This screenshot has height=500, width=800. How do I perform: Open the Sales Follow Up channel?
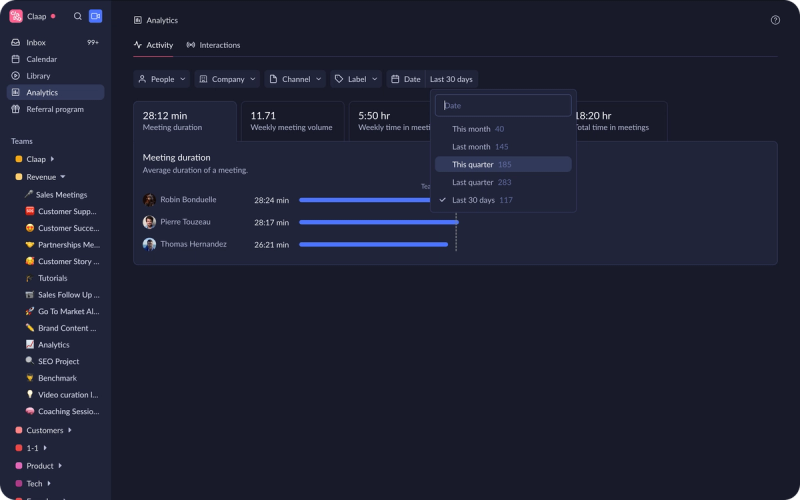[x=62, y=295]
